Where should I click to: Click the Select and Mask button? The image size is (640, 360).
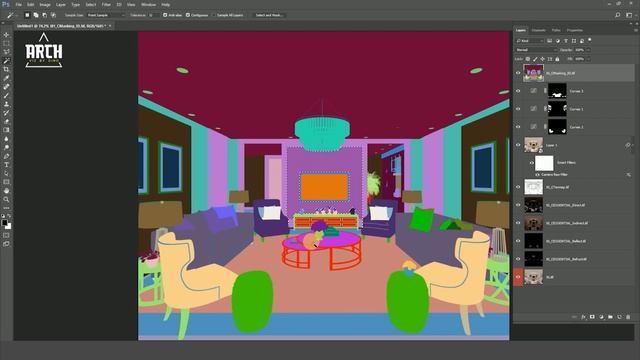coord(269,15)
